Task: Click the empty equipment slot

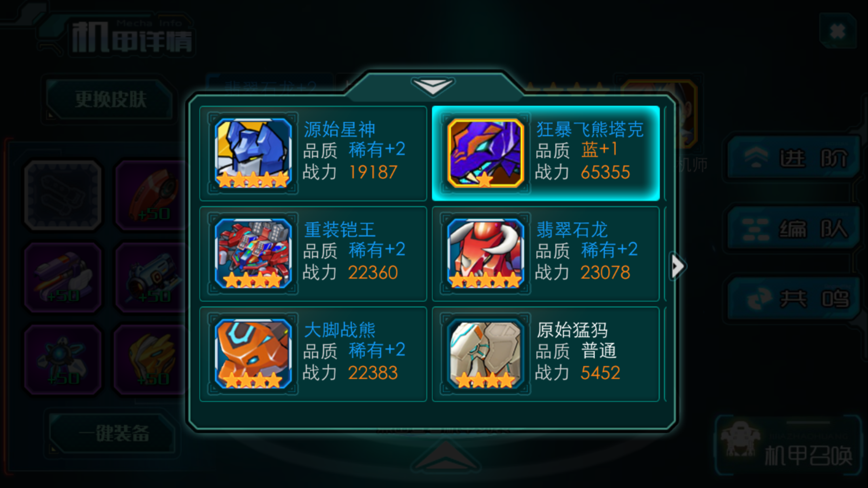Action: click(63, 196)
